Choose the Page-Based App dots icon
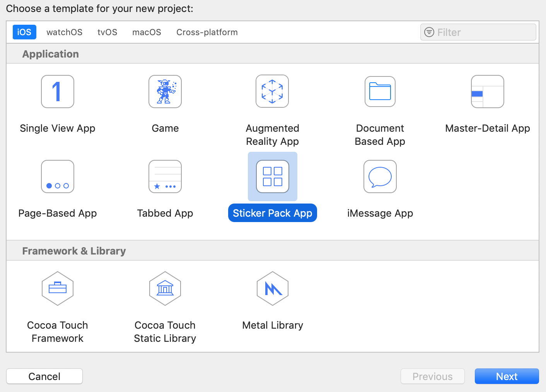 (x=58, y=176)
